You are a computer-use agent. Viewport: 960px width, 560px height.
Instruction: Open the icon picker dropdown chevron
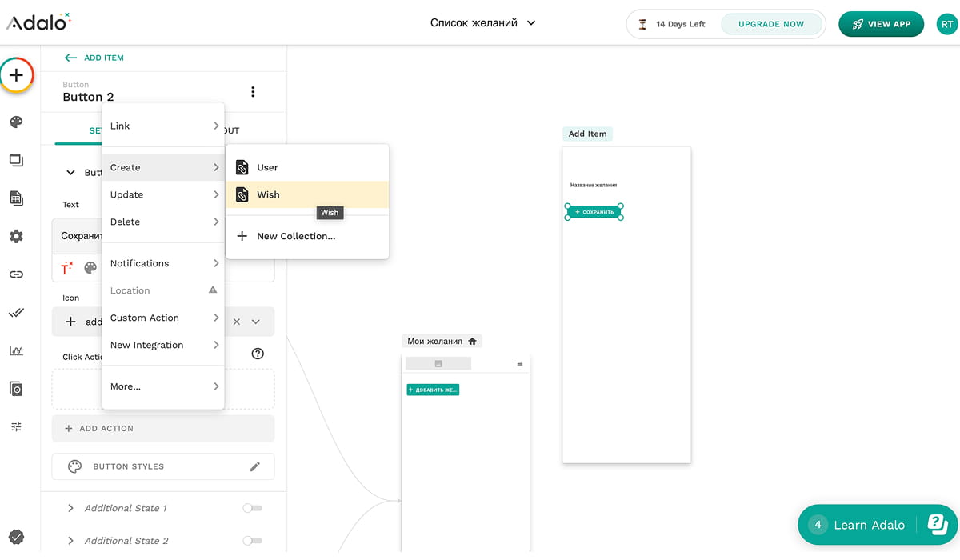click(256, 322)
